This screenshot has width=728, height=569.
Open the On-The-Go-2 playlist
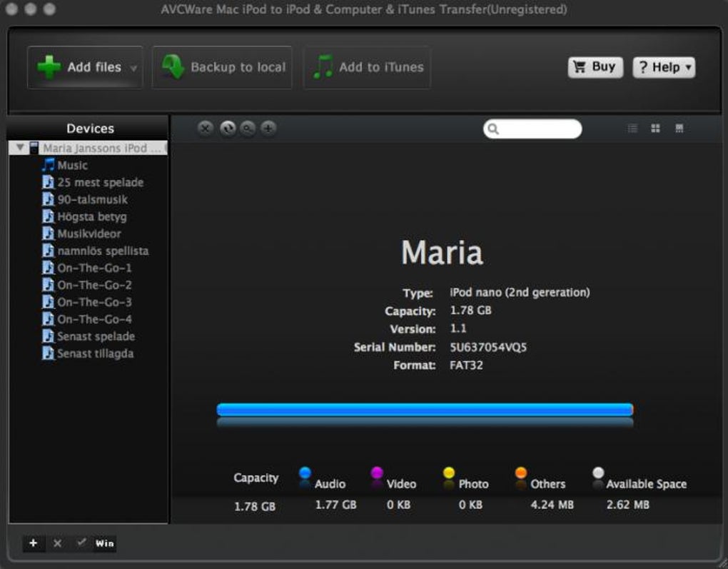(x=94, y=285)
